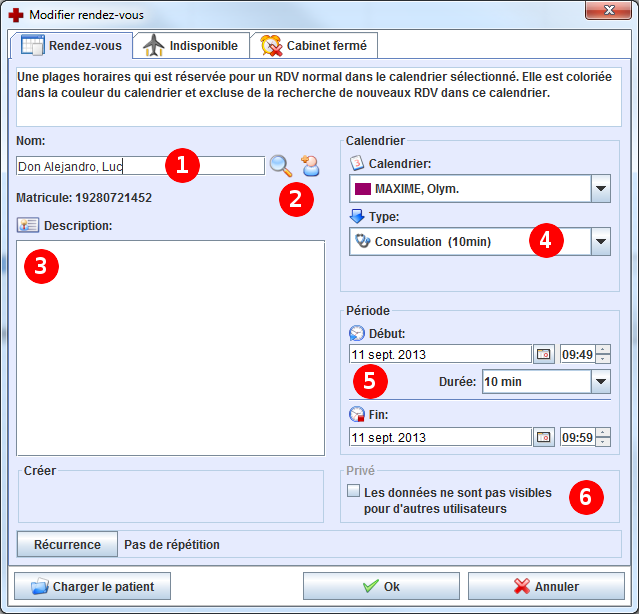This screenshot has height=614, width=639.
Task: Decrease the Fin time with down arrow
Action: [x=602, y=442]
